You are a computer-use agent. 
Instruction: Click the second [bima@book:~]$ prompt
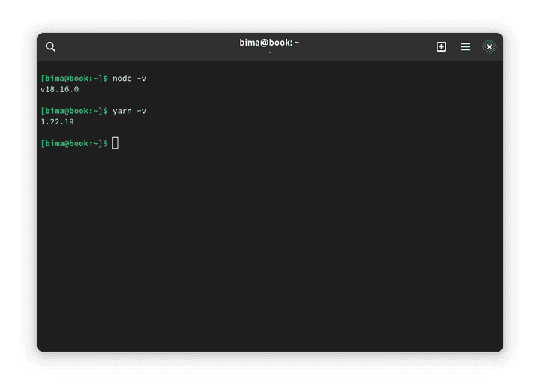74,111
